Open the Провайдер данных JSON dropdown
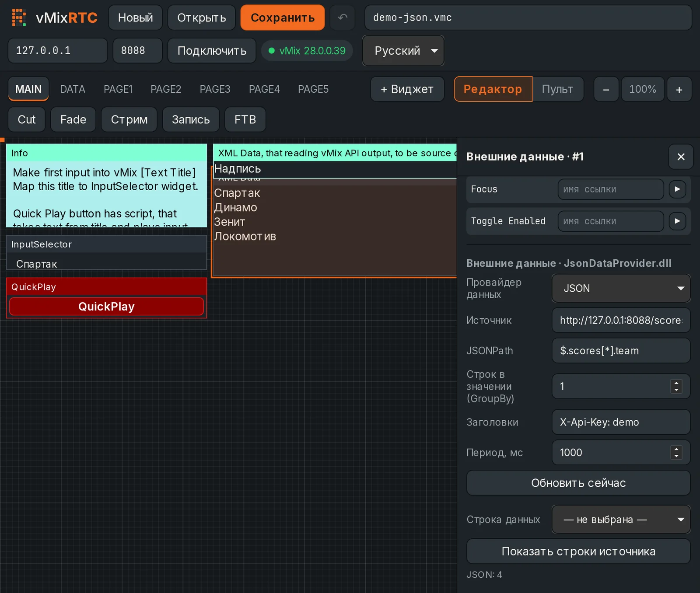This screenshot has height=593, width=700. coord(621,288)
